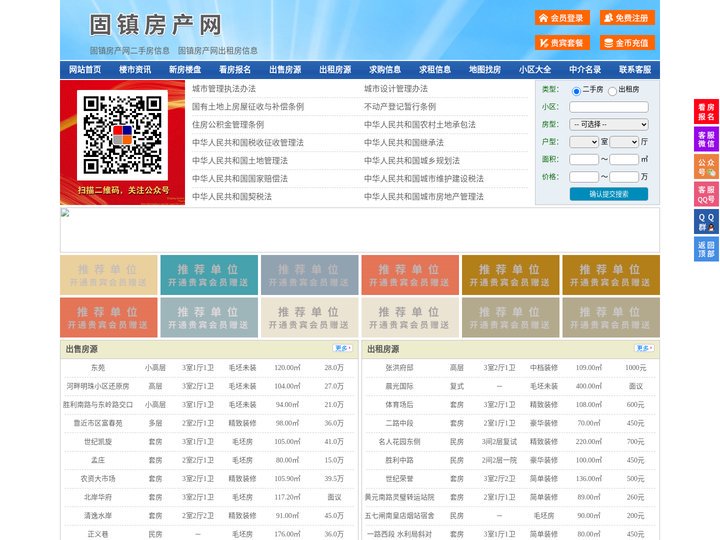Open the 求购信息 navigation item
The image size is (720, 540).
tap(385, 70)
